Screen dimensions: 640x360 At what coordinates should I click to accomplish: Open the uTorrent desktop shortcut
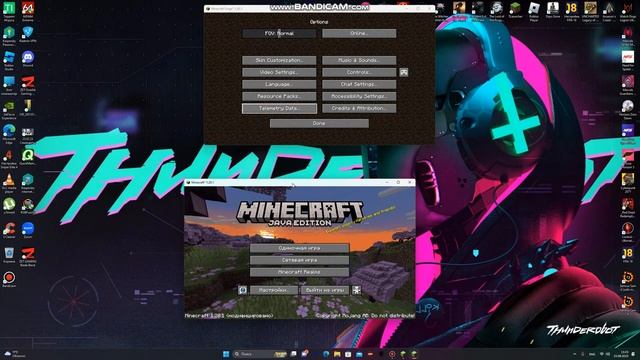pyautogui.click(x=9, y=205)
